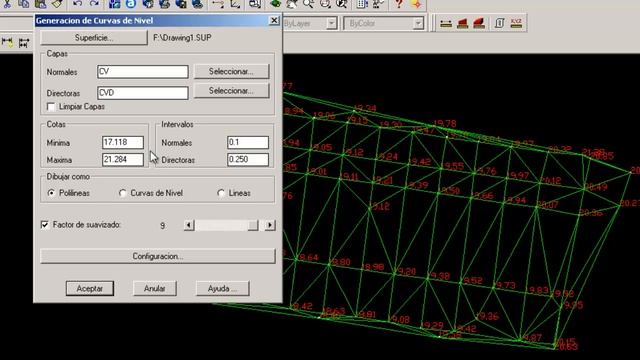Click the second dimension icon at left edge

tap(24, 42)
